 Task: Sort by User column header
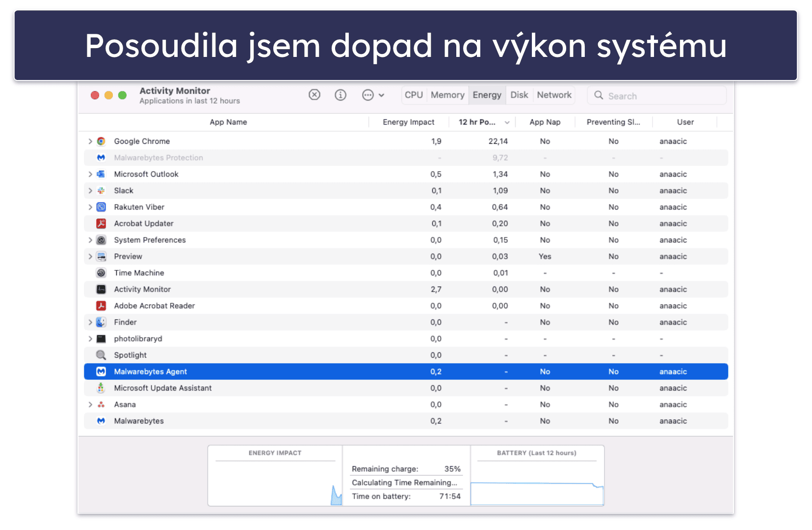685,122
